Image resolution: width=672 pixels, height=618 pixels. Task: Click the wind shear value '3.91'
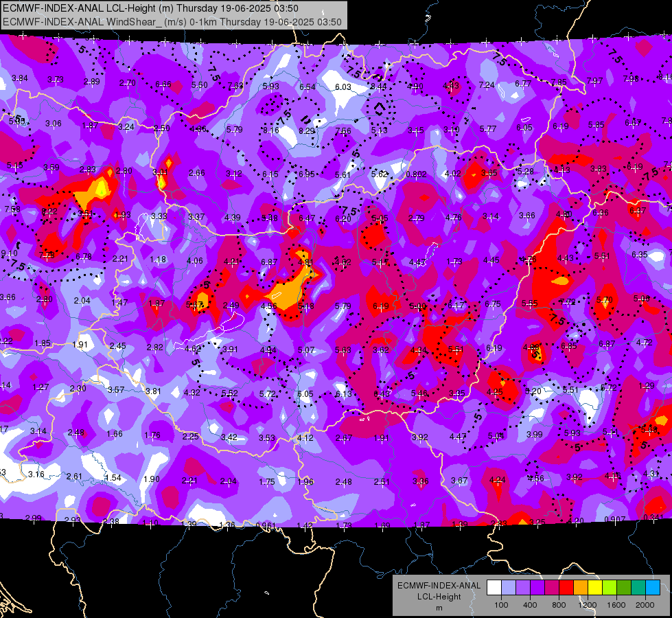pos(230,349)
